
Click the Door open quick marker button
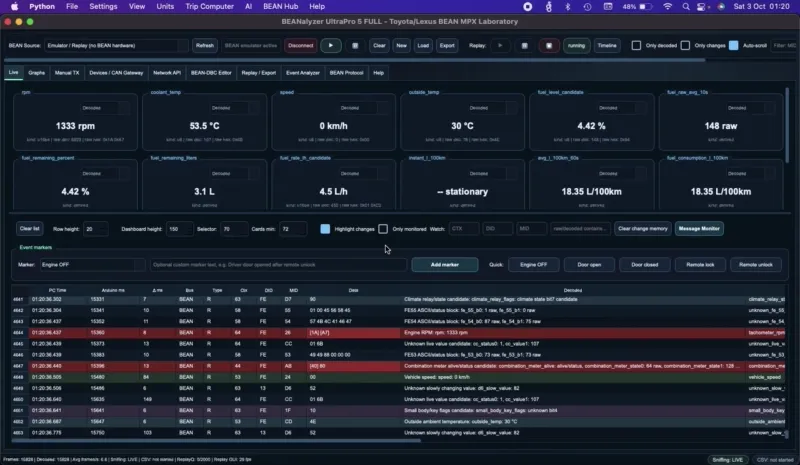(x=589, y=264)
